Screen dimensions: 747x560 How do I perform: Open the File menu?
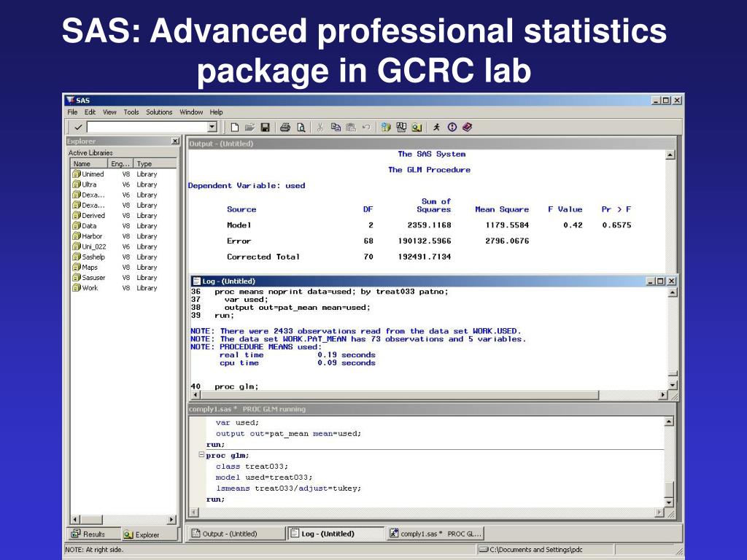tap(72, 112)
